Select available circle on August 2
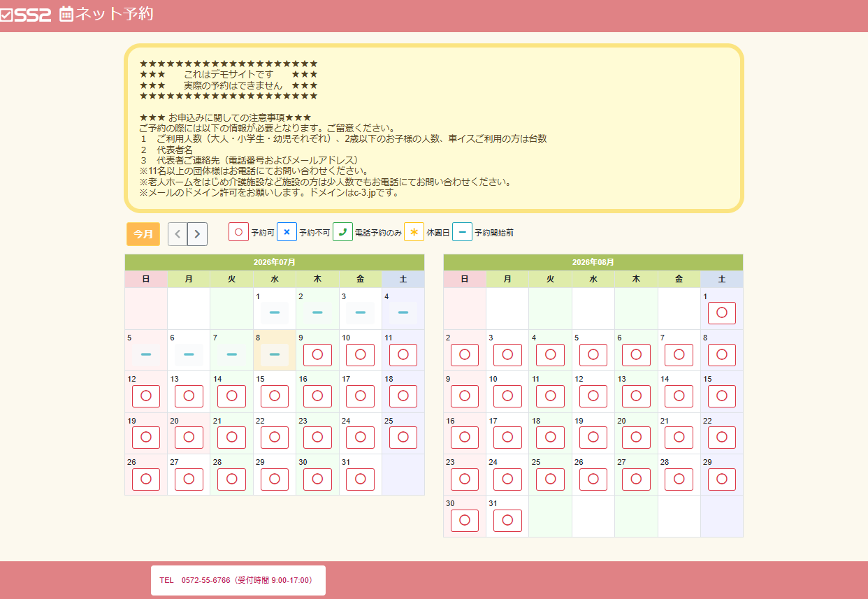This screenshot has width=868, height=599. point(465,355)
